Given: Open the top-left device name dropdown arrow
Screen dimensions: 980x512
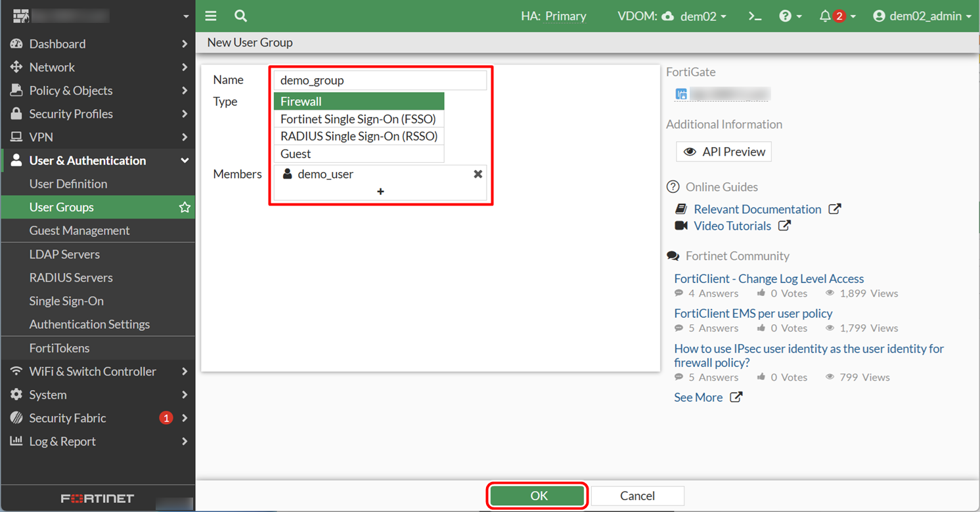Looking at the screenshot, I should (x=186, y=16).
